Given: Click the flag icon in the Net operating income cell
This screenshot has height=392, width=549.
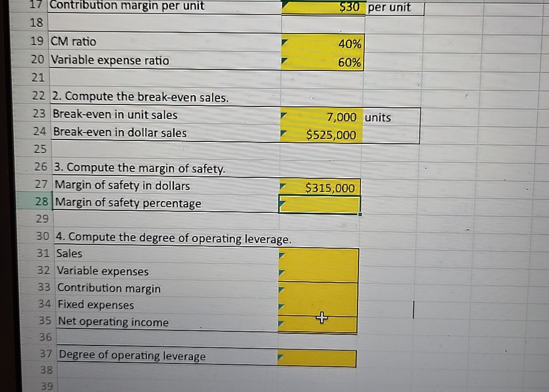Looking at the screenshot, I should pos(281,322).
